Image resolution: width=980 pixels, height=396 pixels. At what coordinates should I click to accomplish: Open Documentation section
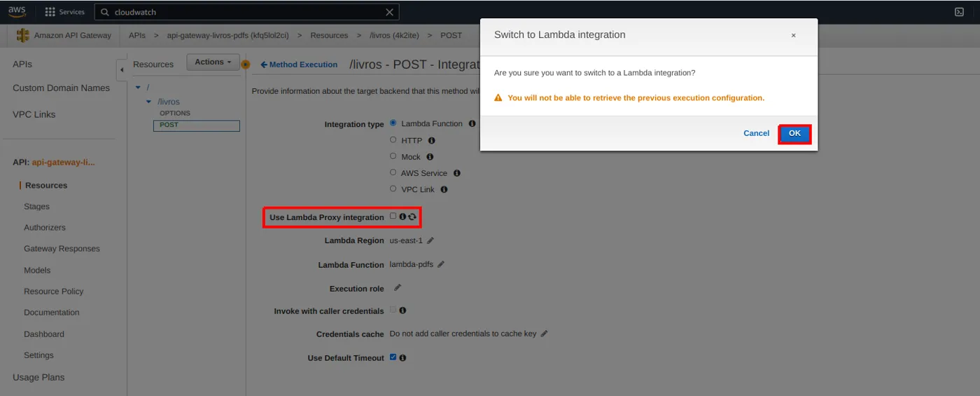click(x=52, y=313)
